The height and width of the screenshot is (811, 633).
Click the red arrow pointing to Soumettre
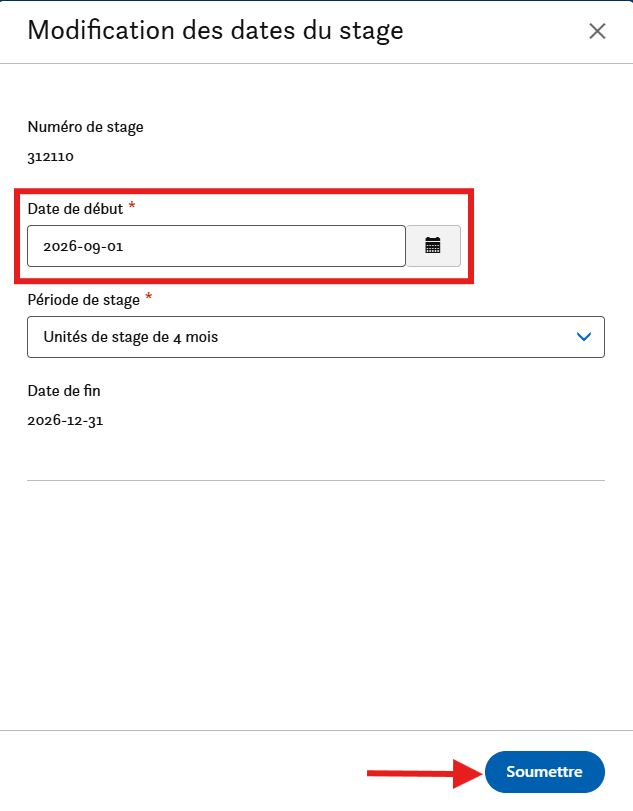425,774
